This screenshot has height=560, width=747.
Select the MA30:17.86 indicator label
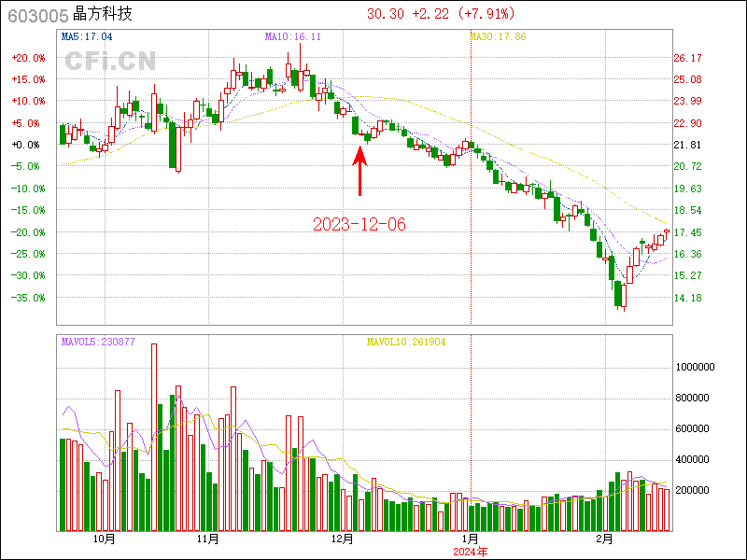[x=498, y=36]
